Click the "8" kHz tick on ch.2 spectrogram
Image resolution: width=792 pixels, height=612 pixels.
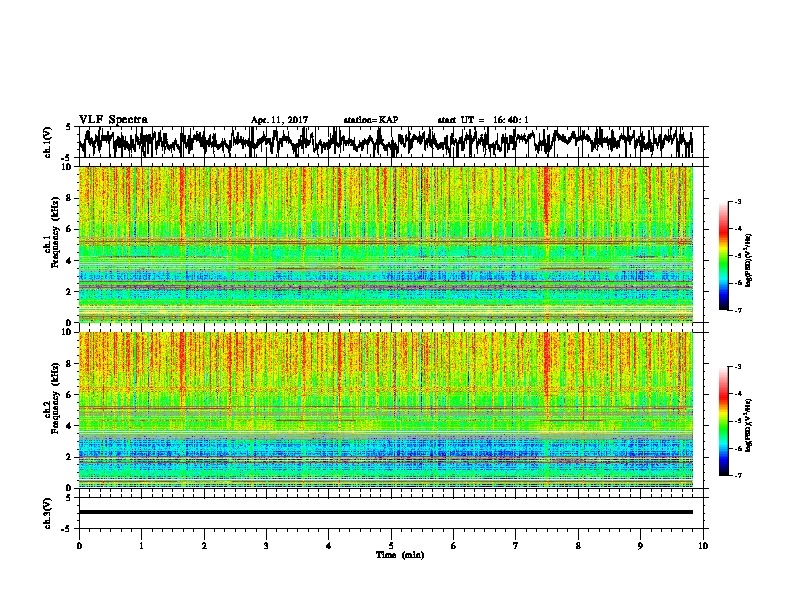pyautogui.click(x=69, y=364)
